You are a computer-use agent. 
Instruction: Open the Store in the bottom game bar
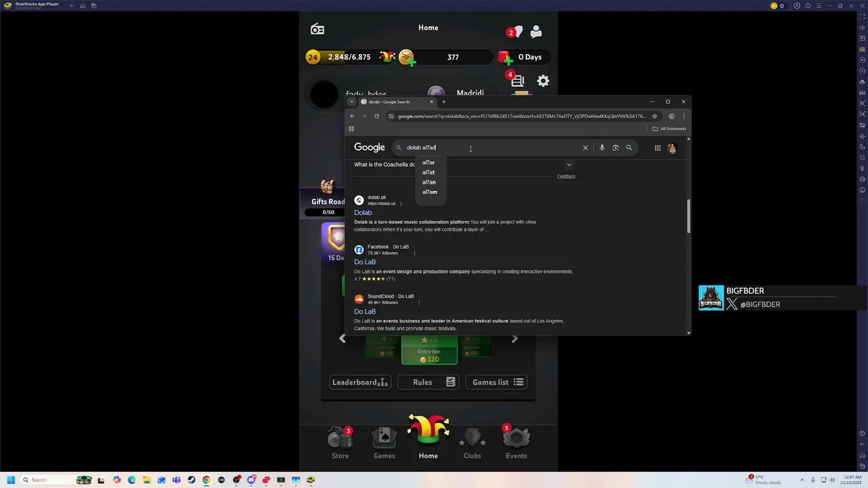[340, 443]
